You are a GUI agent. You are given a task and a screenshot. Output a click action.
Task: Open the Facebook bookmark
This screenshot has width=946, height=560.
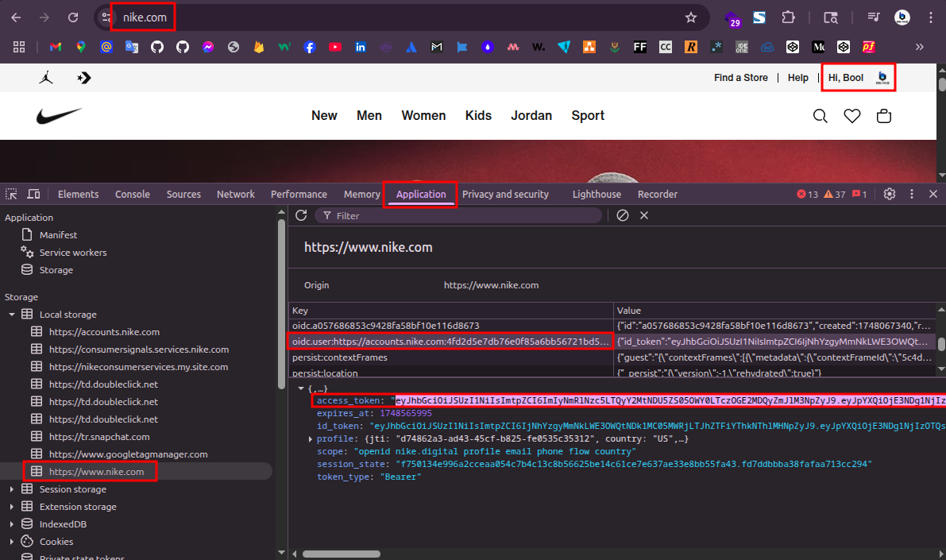click(310, 47)
